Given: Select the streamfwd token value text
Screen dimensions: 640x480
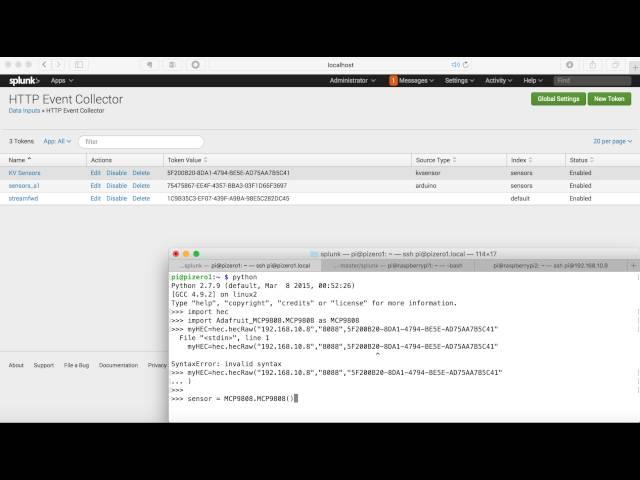Looking at the screenshot, I should point(228,198).
